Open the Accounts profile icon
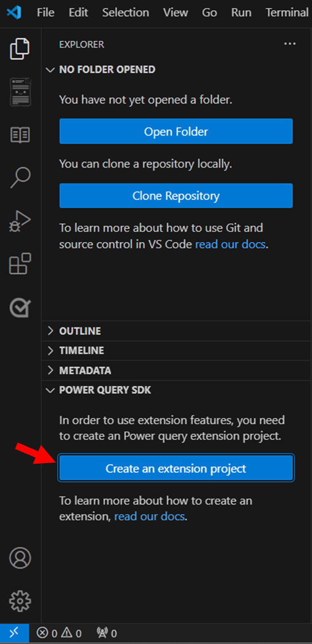312x644 pixels. pos(19,558)
